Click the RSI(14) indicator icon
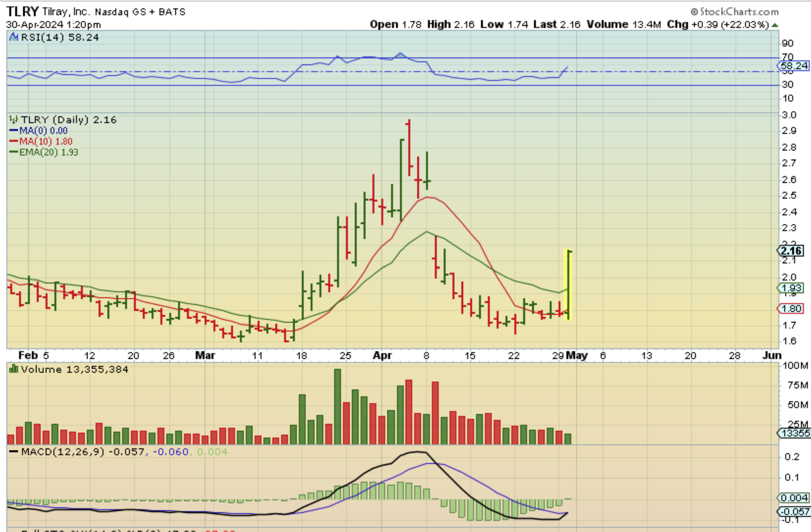Image resolution: width=811 pixels, height=532 pixels. (x=14, y=37)
